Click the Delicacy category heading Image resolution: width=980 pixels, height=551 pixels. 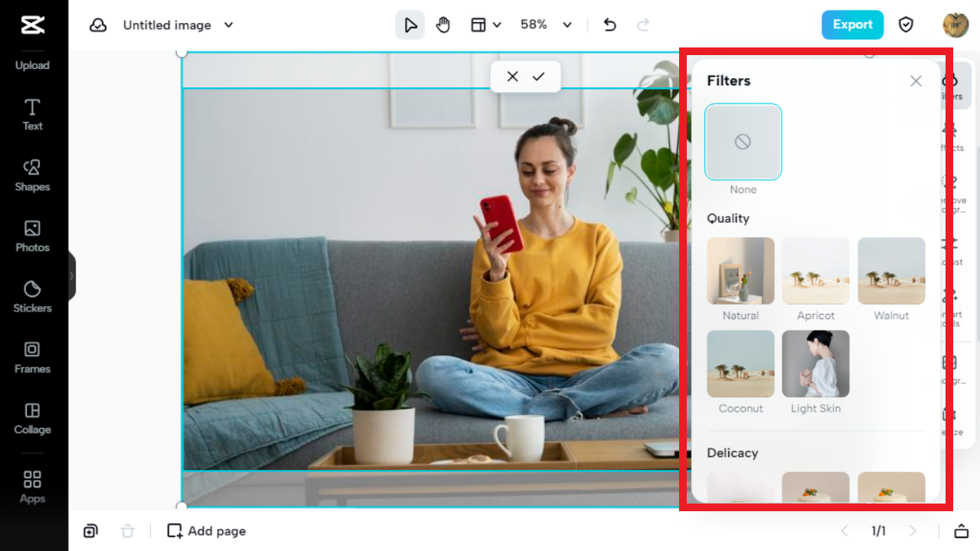pos(733,453)
